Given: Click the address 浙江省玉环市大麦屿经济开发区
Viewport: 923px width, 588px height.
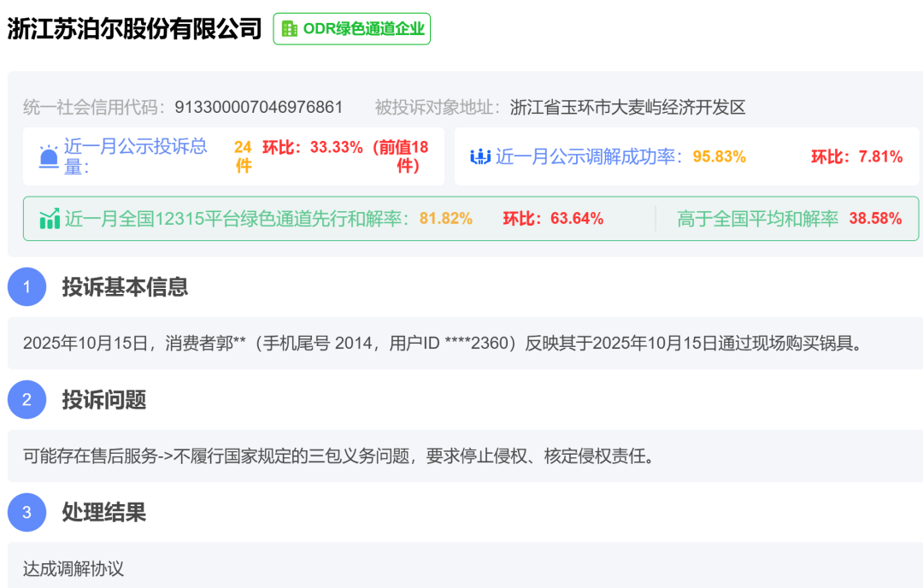Looking at the screenshot, I should coord(627,107).
